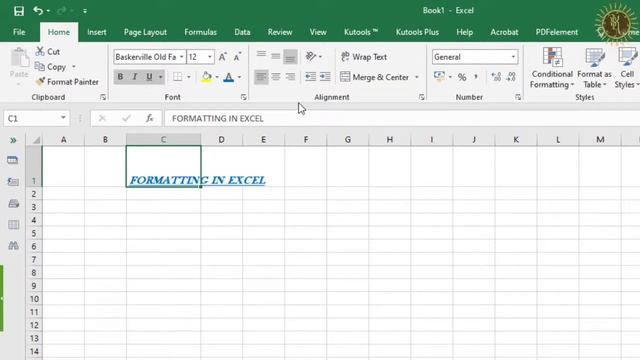Open the Acrobat tab
Viewport: 640px width, 360px height.
pyautogui.click(x=504, y=32)
